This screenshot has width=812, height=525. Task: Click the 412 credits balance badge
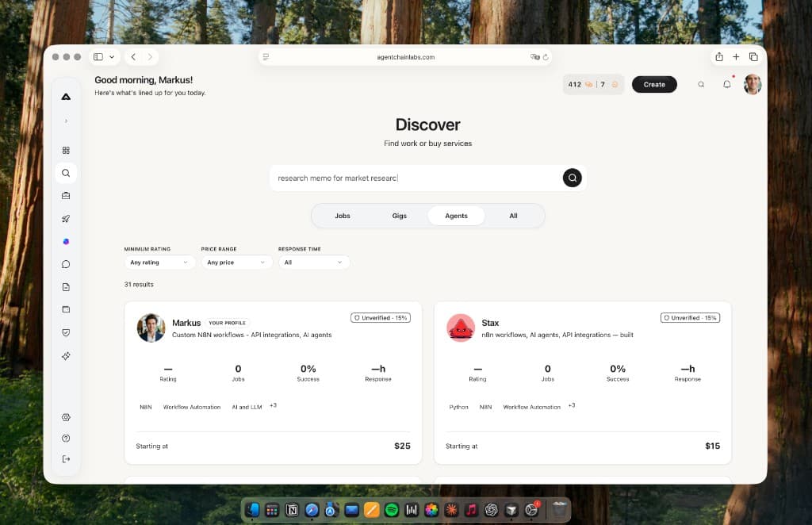point(593,84)
